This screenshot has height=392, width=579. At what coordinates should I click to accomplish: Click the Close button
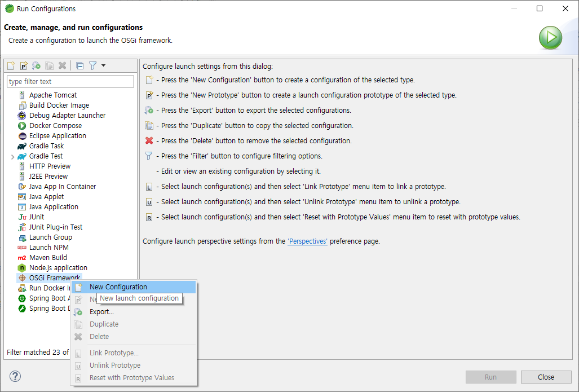[x=546, y=377]
